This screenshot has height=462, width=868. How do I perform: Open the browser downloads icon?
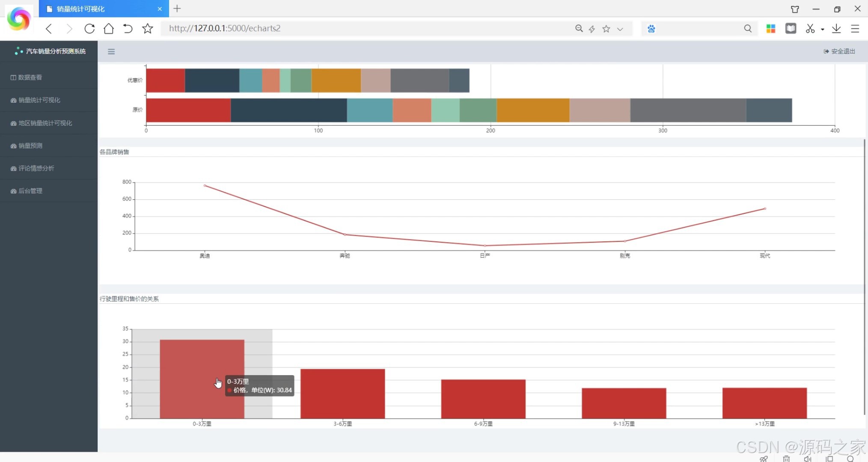pyautogui.click(x=836, y=29)
